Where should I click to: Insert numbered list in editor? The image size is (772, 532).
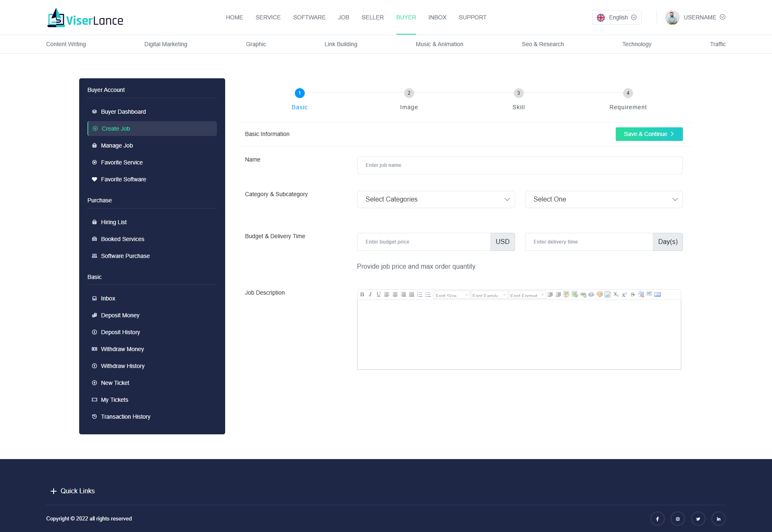coord(420,294)
